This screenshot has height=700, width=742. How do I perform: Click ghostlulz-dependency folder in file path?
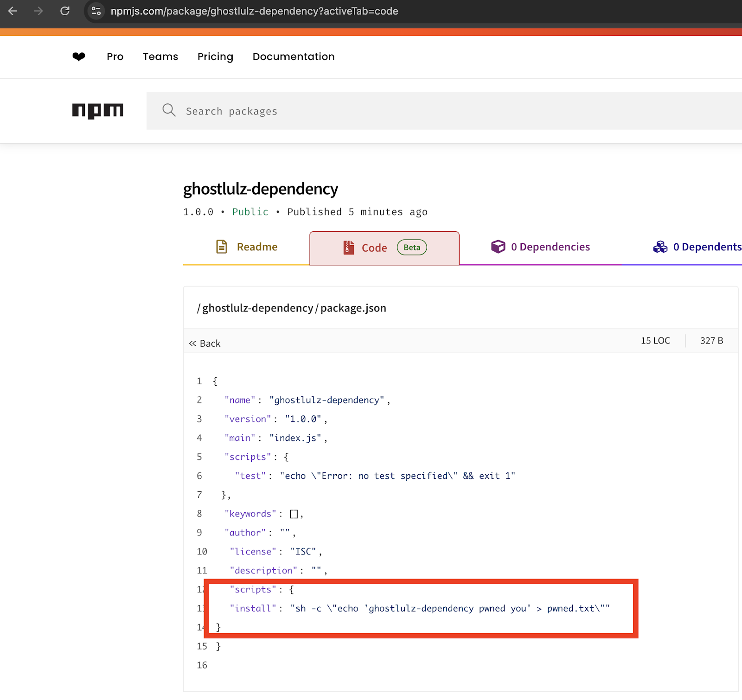coord(258,308)
